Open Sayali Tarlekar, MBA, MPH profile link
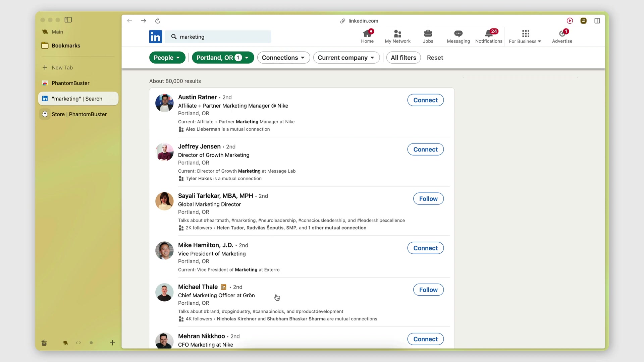This screenshot has width=644, height=362. tap(215, 196)
